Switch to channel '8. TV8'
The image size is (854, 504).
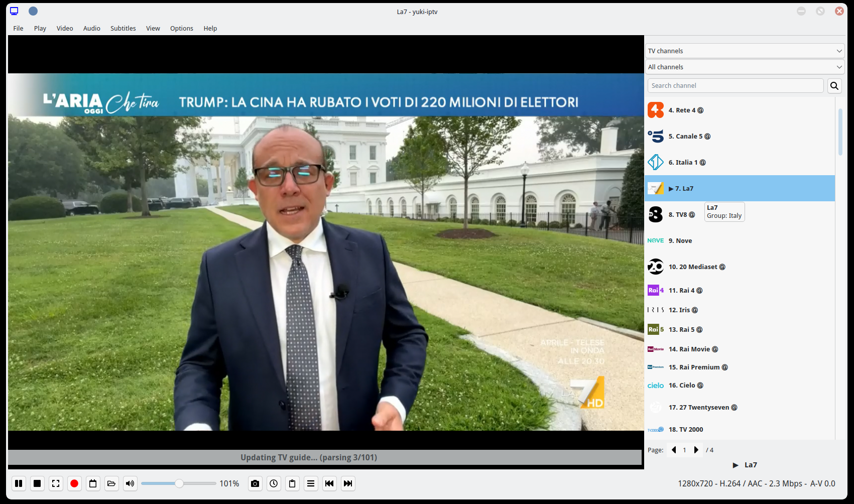[740, 214]
